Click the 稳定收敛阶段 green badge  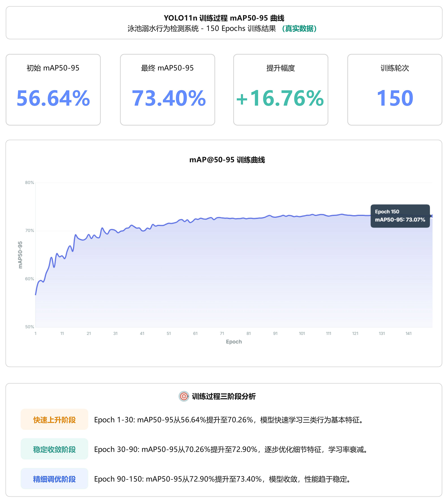click(x=54, y=449)
